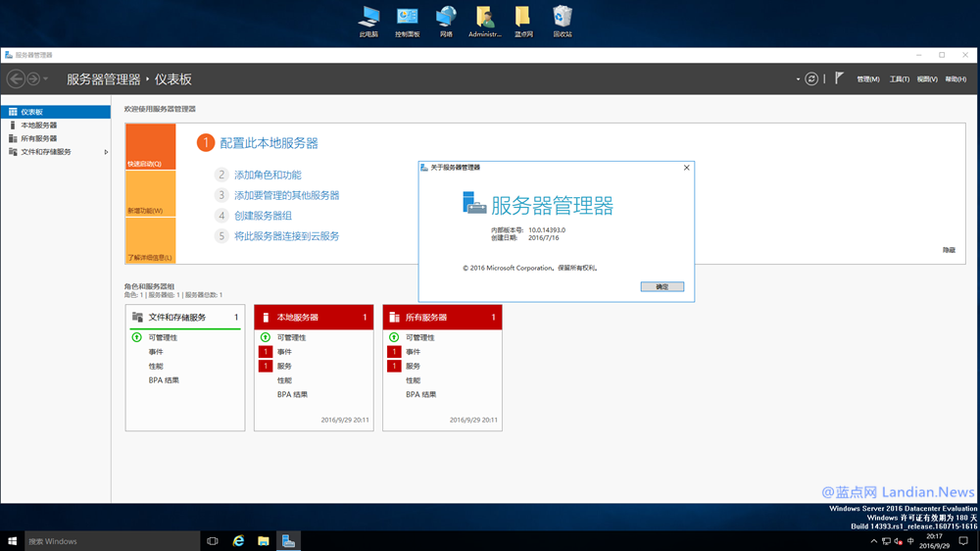Click the 添加要管理的其他服务器 link
Viewport: 980px width, 551px height.
(x=287, y=195)
